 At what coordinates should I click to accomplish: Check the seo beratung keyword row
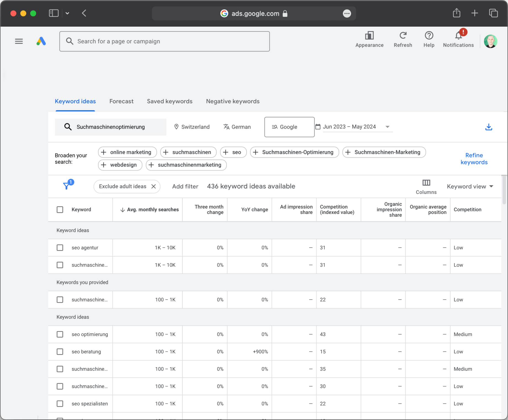(x=60, y=352)
